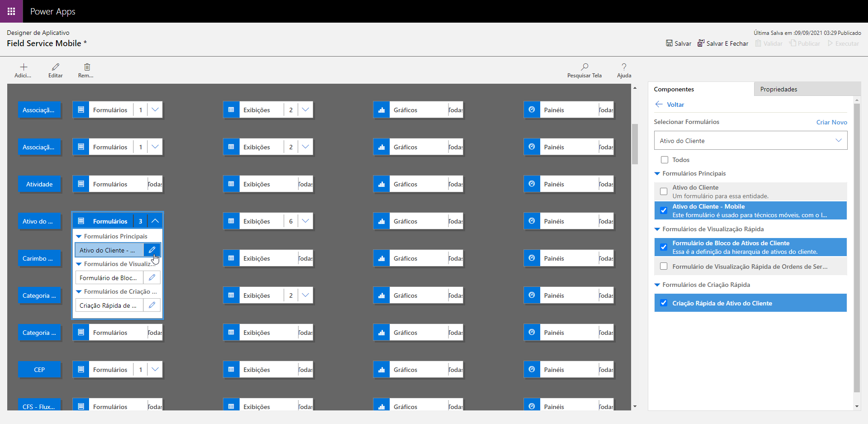The image size is (868, 424).
Task: Open Pesquisar Tela search icon
Action: pos(585,67)
